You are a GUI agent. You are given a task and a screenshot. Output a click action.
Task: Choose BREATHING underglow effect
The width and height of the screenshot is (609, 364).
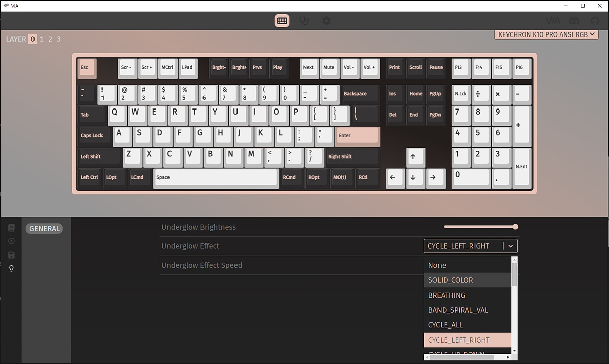coord(467,295)
